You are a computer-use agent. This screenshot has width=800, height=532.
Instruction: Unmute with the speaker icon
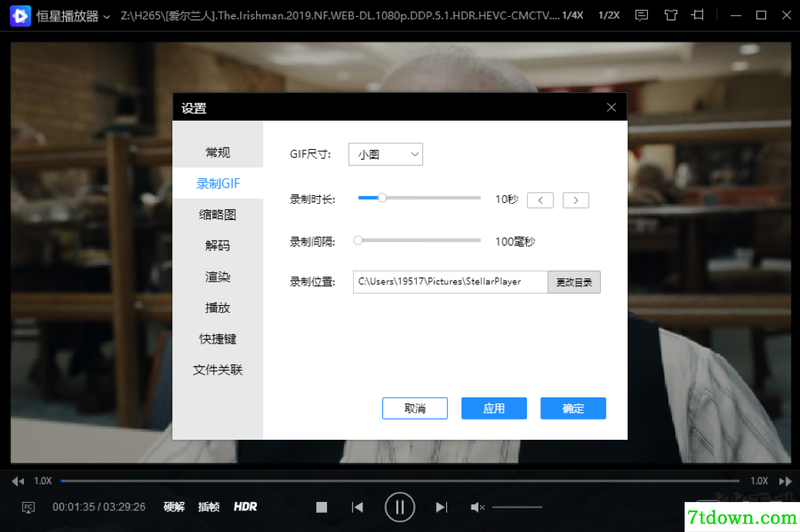click(478, 507)
